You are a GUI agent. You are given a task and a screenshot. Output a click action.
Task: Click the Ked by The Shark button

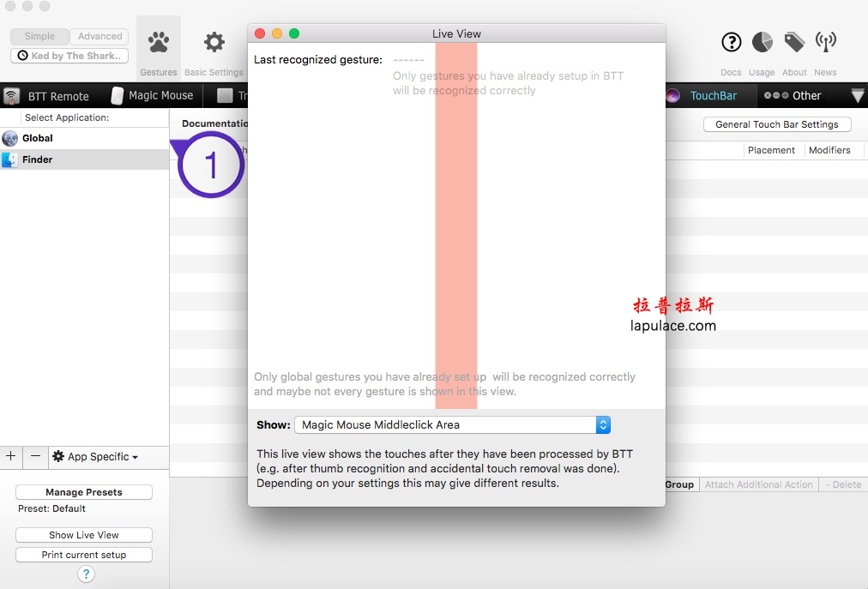coord(69,56)
